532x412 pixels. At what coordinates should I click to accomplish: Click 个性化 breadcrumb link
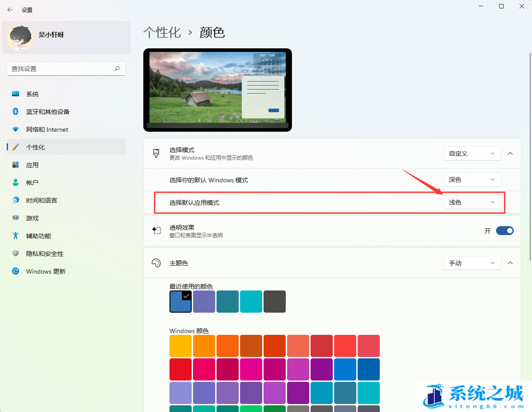tap(162, 32)
